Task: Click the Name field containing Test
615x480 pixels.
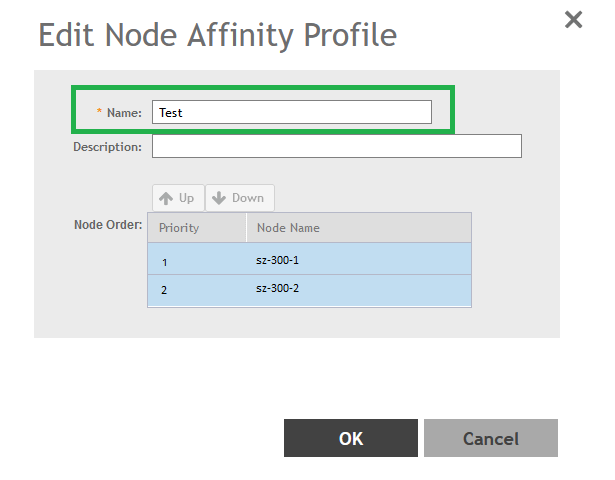Action: click(291, 112)
